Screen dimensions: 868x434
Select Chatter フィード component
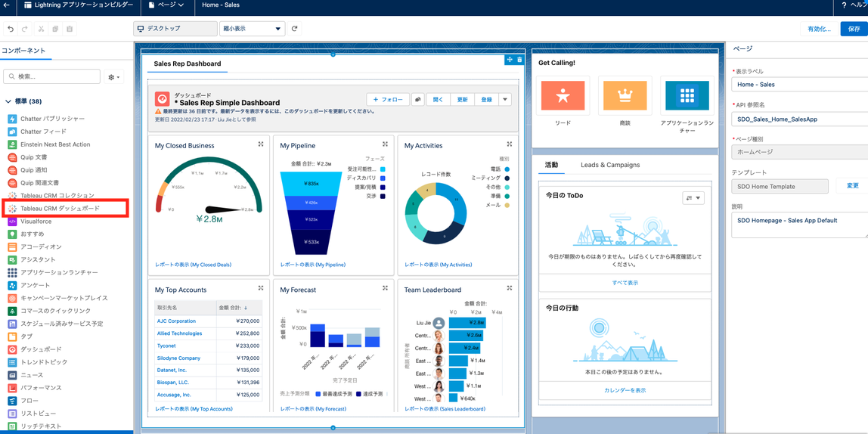coord(44,132)
